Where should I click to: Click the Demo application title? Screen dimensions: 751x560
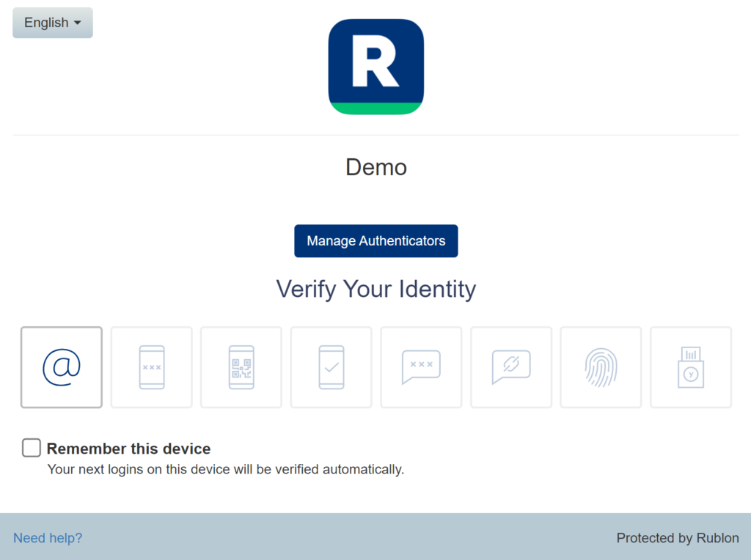click(x=376, y=168)
